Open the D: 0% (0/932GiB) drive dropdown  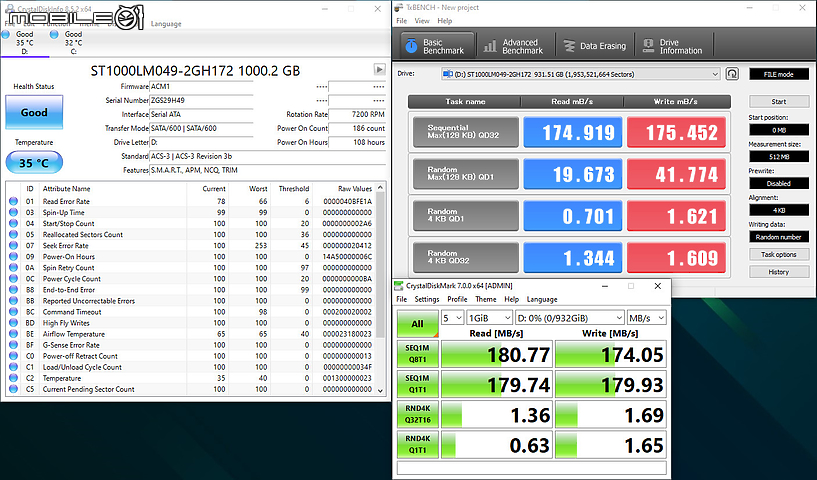(570, 318)
